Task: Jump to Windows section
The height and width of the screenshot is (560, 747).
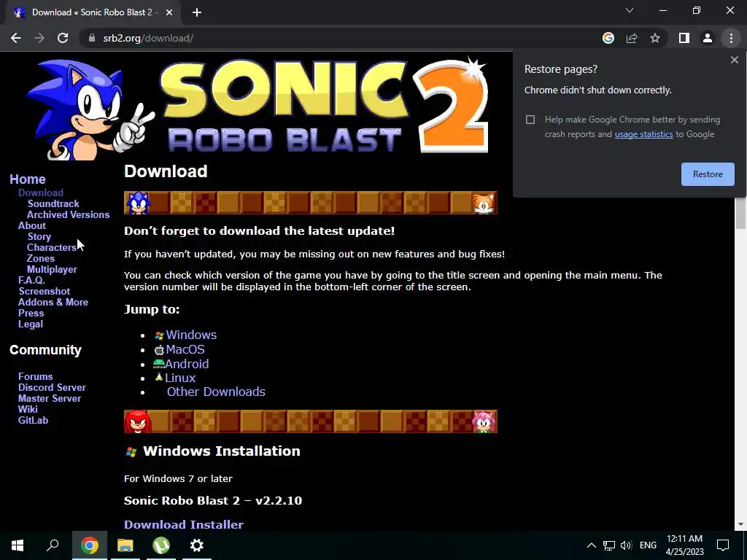Action: pyautogui.click(x=191, y=335)
